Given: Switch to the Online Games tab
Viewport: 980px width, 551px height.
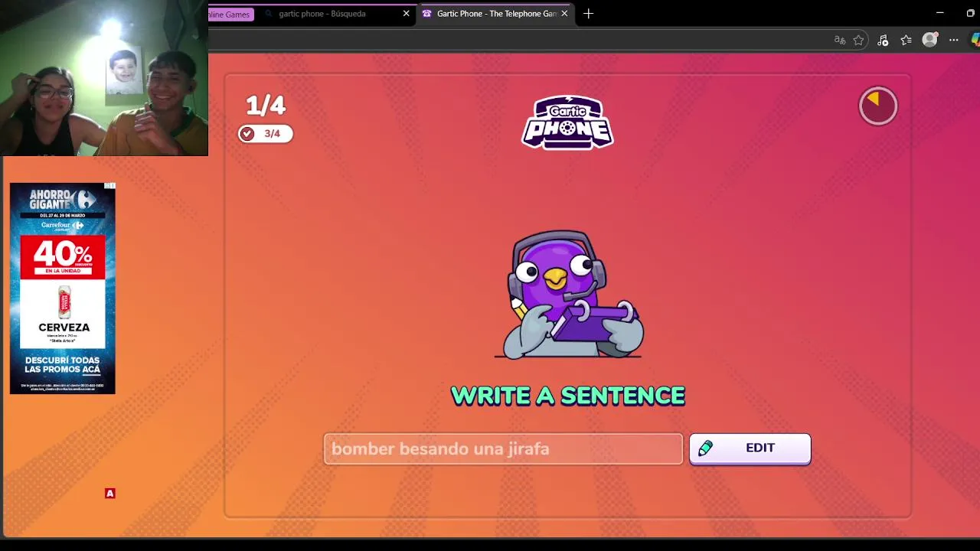Looking at the screenshot, I should (230, 14).
